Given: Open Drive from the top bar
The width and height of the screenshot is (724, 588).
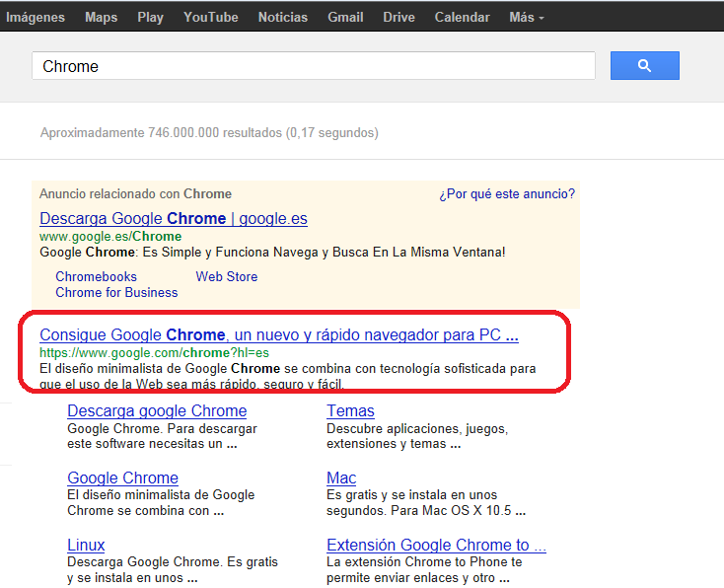Looking at the screenshot, I should tap(398, 17).
